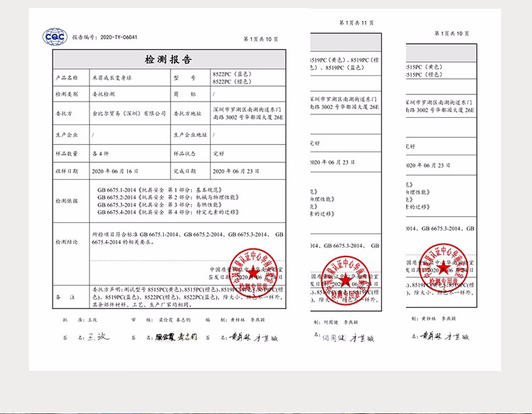Viewport: 532px width, 414px height.
Task: Click the 样品数量 label cell
Action: click(x=71, y=153)
